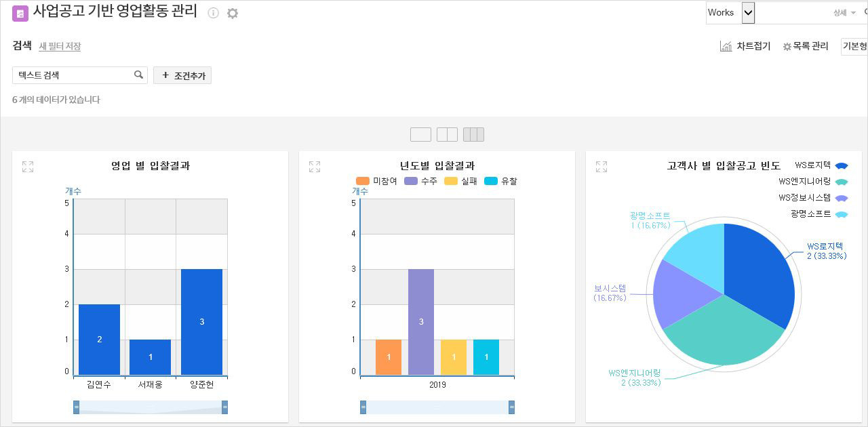
Task: Open settings gear next to title
Action: pos(233,13)
